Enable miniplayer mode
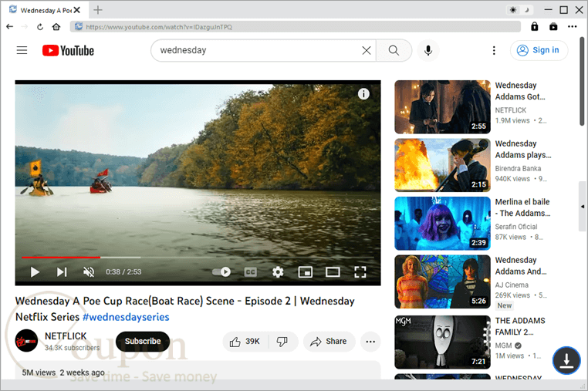This screenshot has height=391, width=588. 306,271
